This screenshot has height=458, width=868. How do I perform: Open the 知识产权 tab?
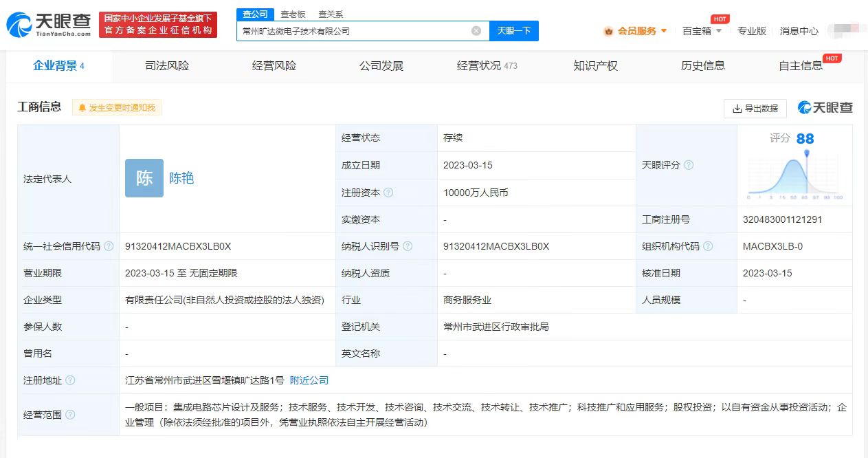coord(596,66)
